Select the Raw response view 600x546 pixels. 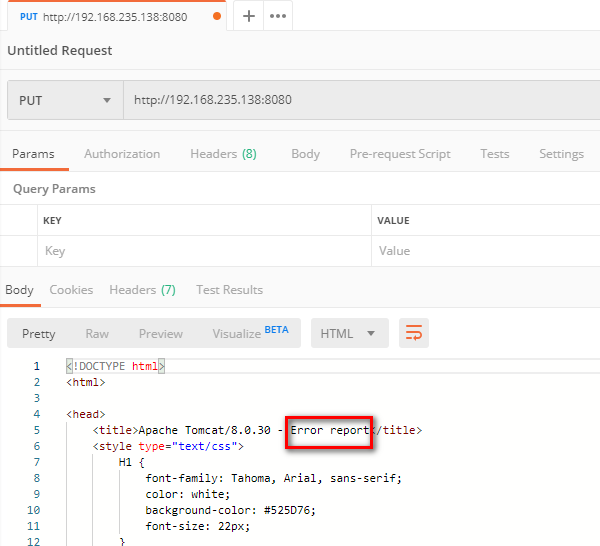tap(97, 333)
